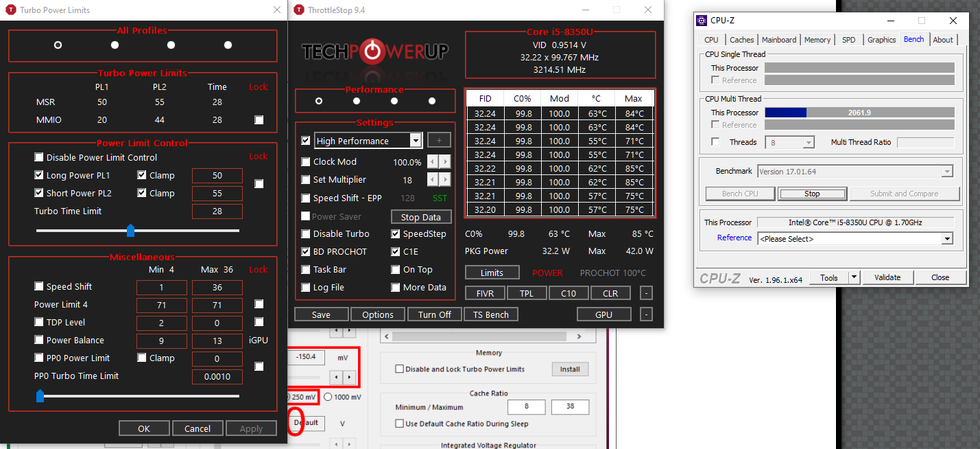Toggle Clamp checkbox for Long Power PL1
This screenshot has width=980, height=449.
tap(141, 175)
